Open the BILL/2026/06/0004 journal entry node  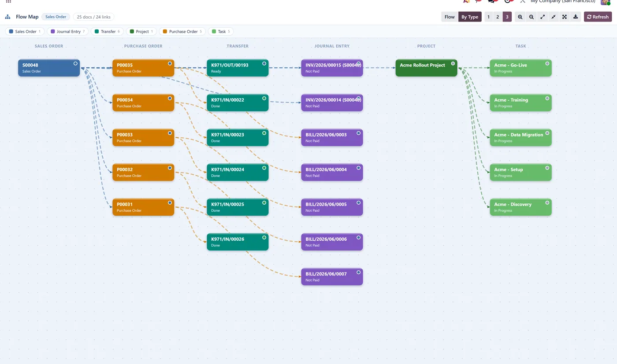(332, 172)
